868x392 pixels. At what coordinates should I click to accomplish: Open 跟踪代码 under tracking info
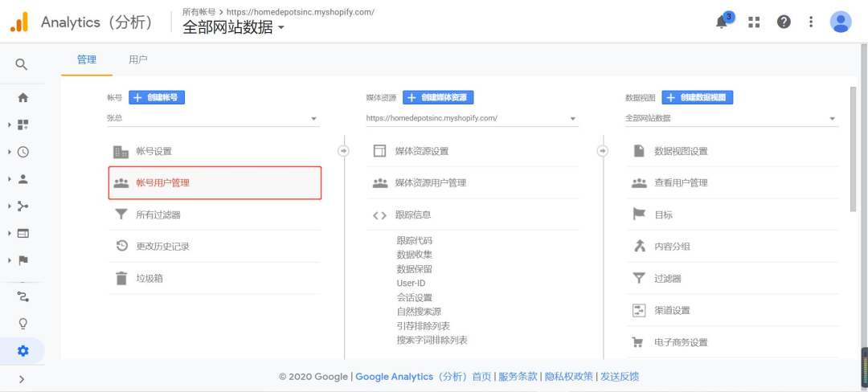tap(415, 240)
